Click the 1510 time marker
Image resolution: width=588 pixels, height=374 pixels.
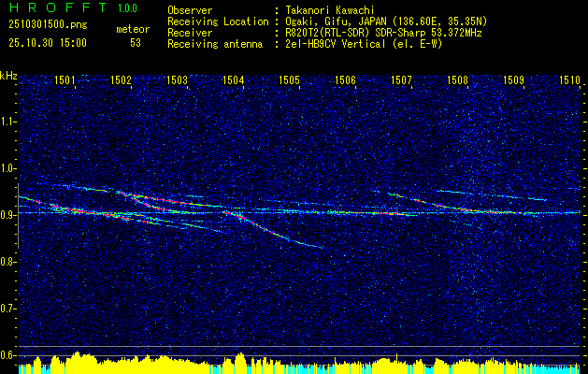(x=570, y=79)
